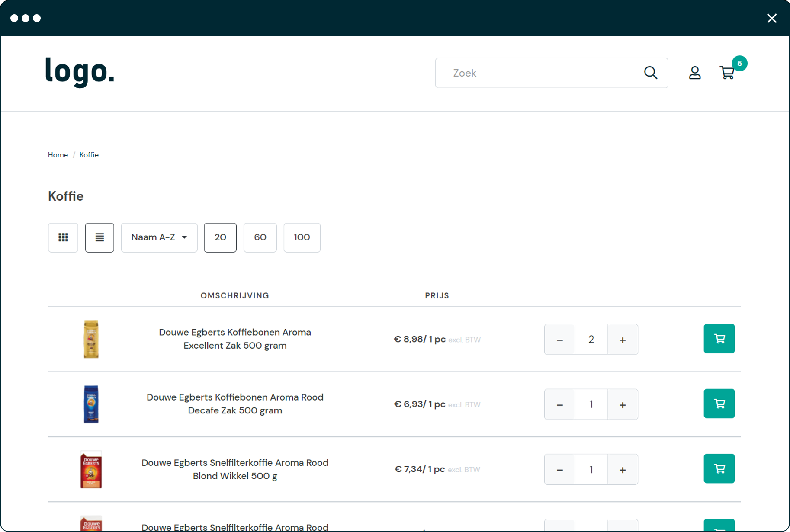Decrease quantity for Aroma Excellent Zak
The width and height of the screenshot is (790, 532).
click(560, 340)
